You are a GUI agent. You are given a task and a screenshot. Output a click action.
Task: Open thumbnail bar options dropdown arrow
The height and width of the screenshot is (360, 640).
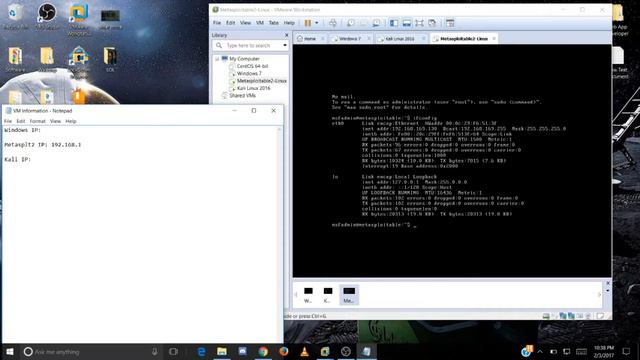point(608,291)
